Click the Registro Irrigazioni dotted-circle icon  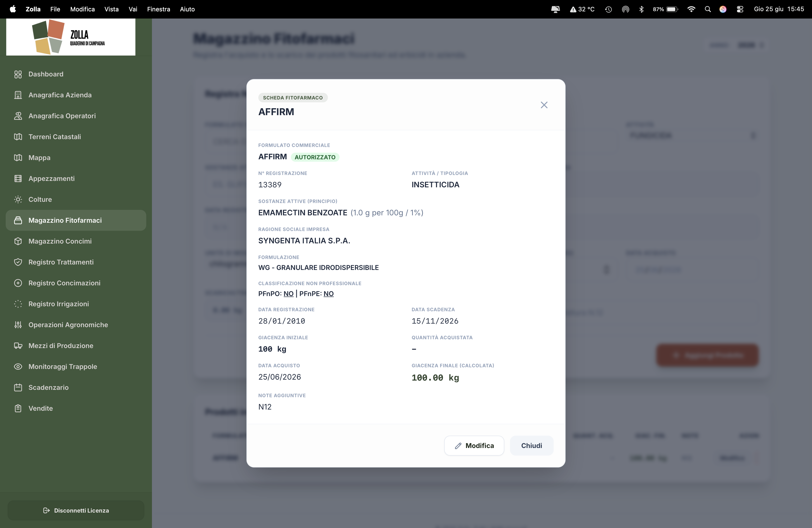(18, 304)
